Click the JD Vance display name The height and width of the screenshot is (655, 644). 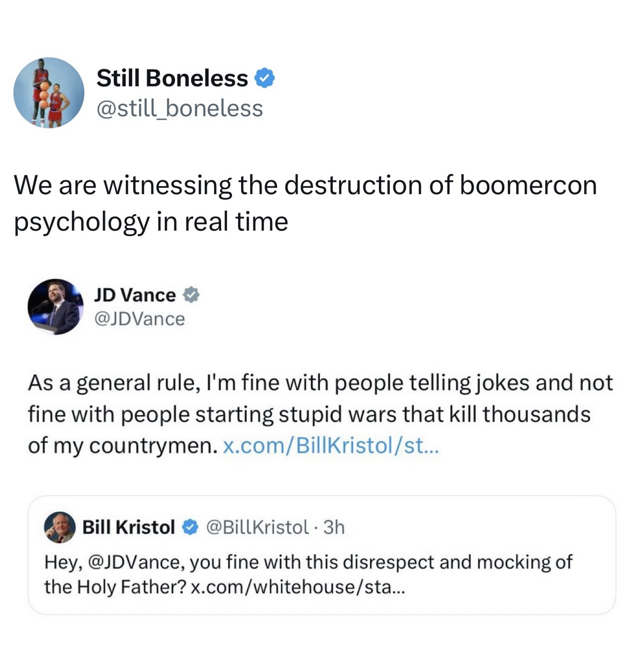point(135,295)
